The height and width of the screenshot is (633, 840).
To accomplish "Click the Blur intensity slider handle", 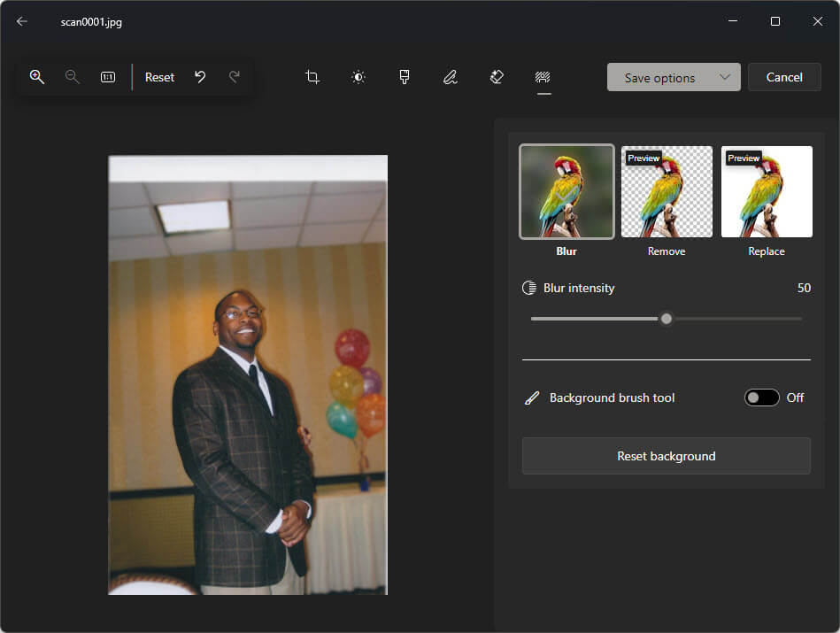I will click(x=667, y=319).
